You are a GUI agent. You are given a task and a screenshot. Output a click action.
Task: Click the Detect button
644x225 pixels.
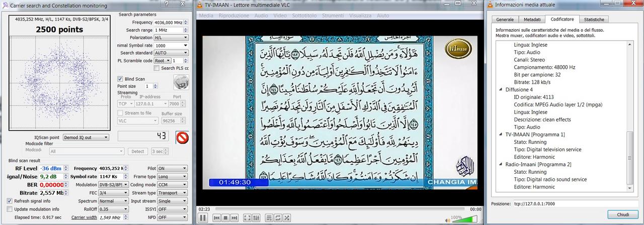click(x=138, y=151)
